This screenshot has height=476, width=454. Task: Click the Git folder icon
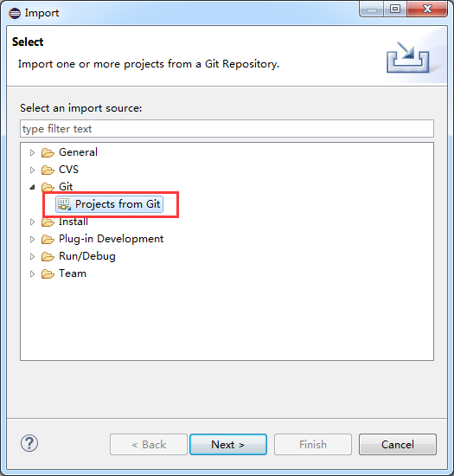48,187
